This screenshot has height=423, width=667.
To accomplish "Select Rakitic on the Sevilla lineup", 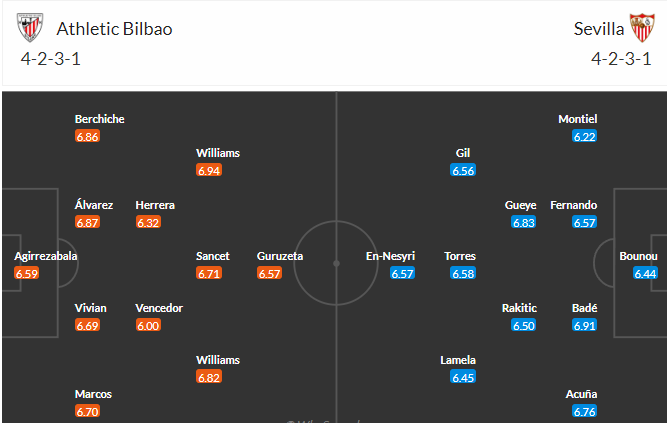I will tap(519, 308).
